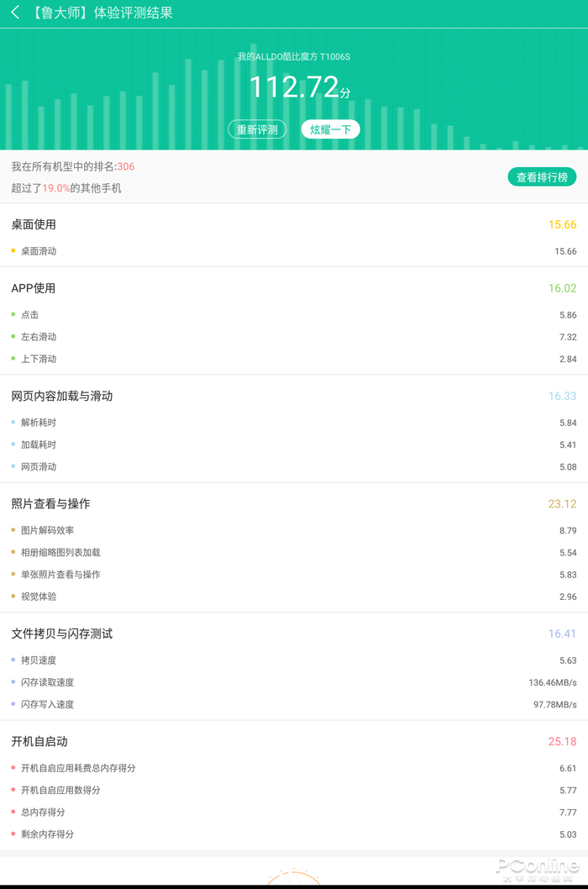Click the 开机自启应用耗费总内存得分 row label
The height and width of the screenshot is (889, 588).
pyautogui.click(x=78, y=768)
